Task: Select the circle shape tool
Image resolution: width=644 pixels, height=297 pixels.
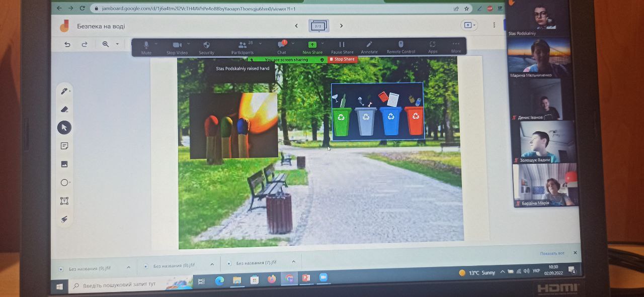Action: (x=64, y=182)
